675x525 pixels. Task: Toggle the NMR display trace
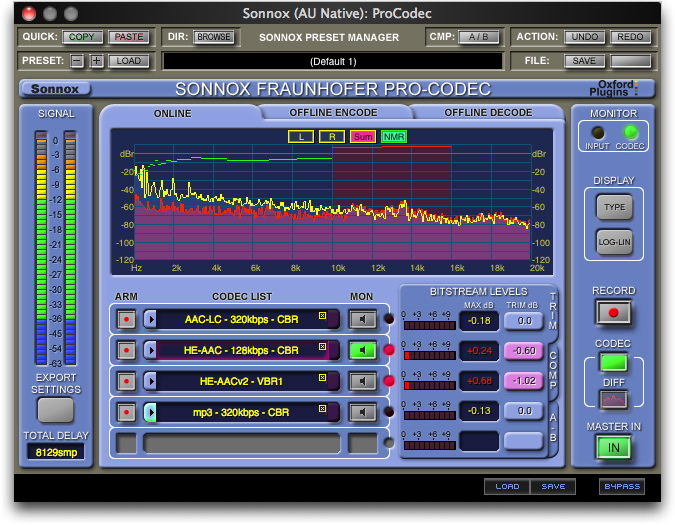point(394,137)
